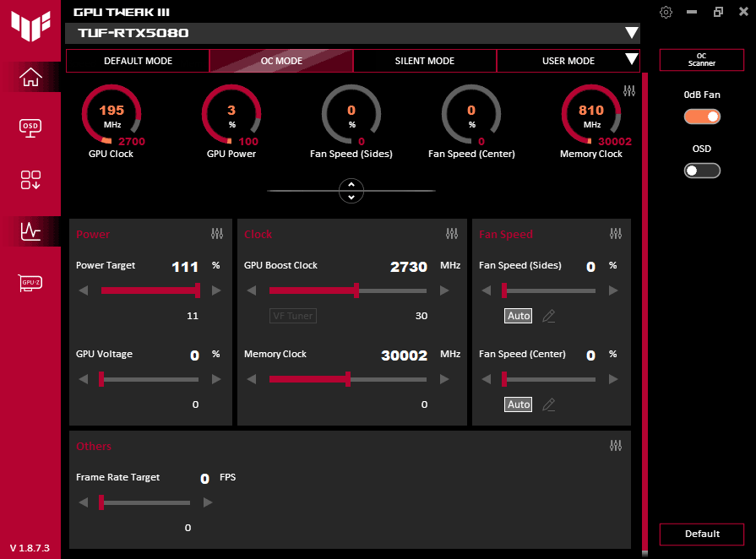Open the settings gear icon

pos(666,12)
